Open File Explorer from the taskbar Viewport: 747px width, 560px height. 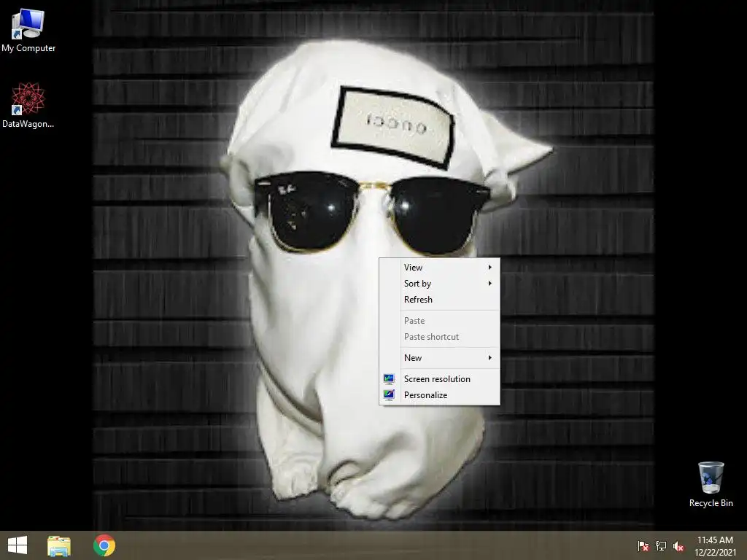(59, 546)
